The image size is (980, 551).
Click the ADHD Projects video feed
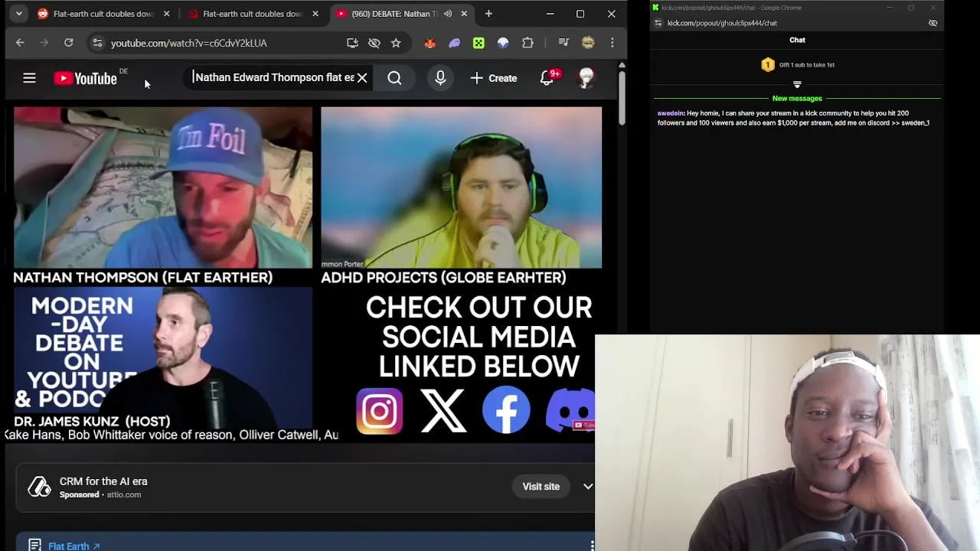point(461,187)
